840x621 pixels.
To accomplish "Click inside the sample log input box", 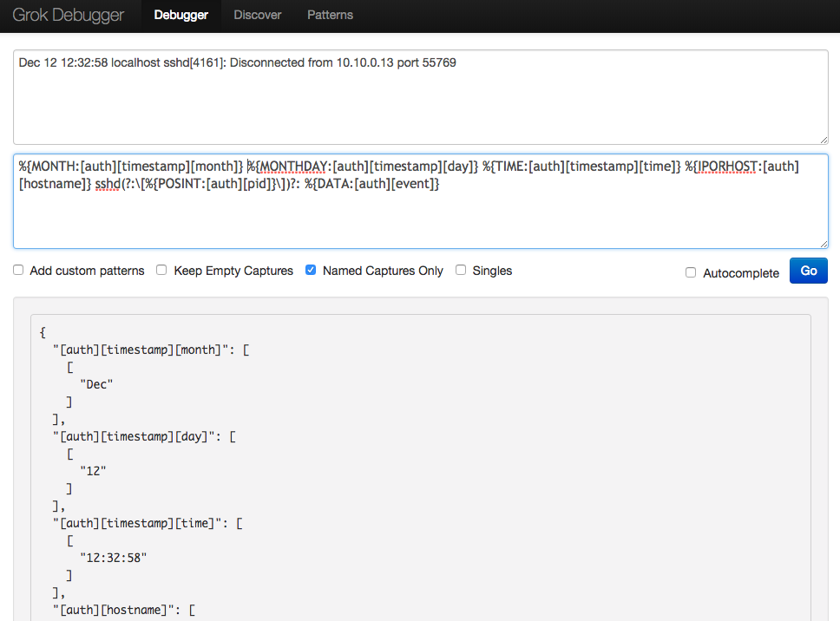I will pos(421,97).
